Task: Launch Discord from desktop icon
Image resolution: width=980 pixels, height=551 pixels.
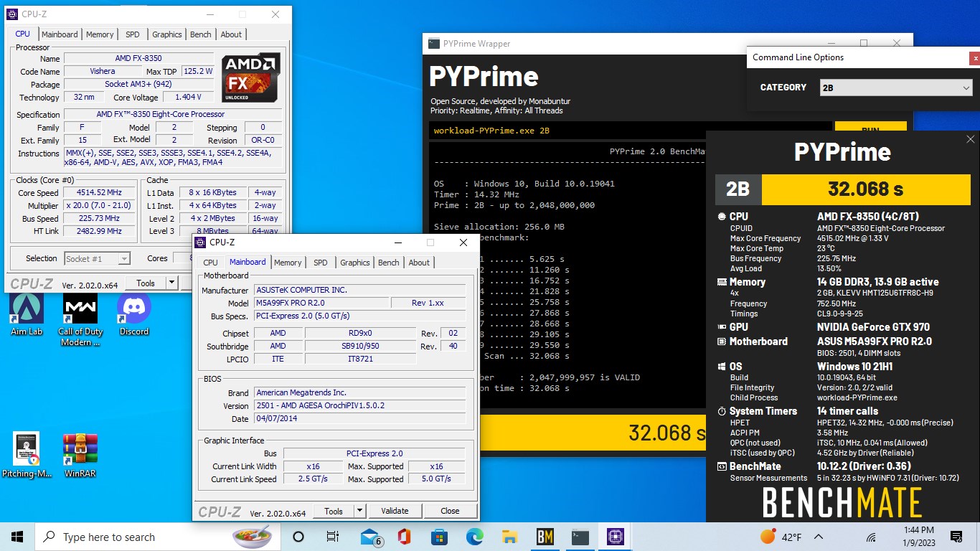Action: (x=134, y=314)
